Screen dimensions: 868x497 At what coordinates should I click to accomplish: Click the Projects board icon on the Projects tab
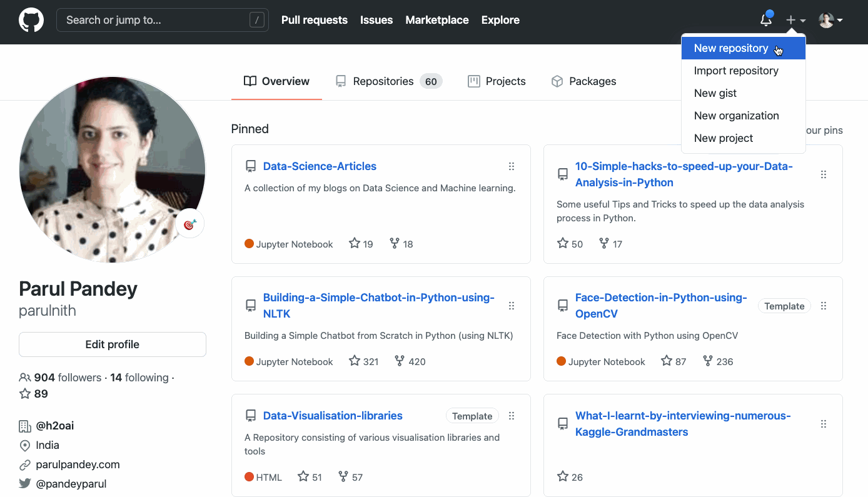472,81
